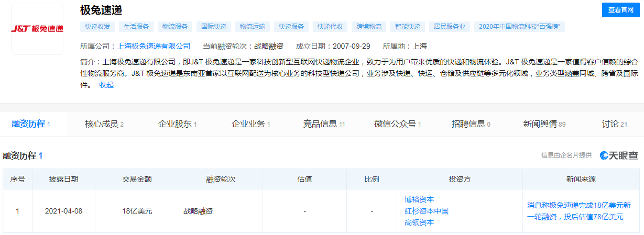This screenshot has width=644, height=235.
Task: Select the 物流运输 tag
Action: click(x=253, y=26)
